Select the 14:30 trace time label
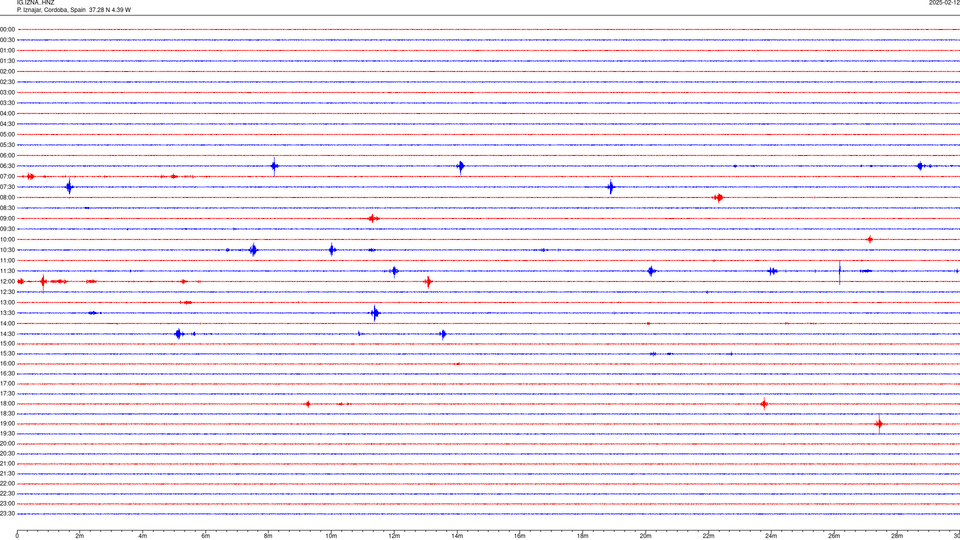960x540 pixels. pyautogui.click(x=7, y=334)
